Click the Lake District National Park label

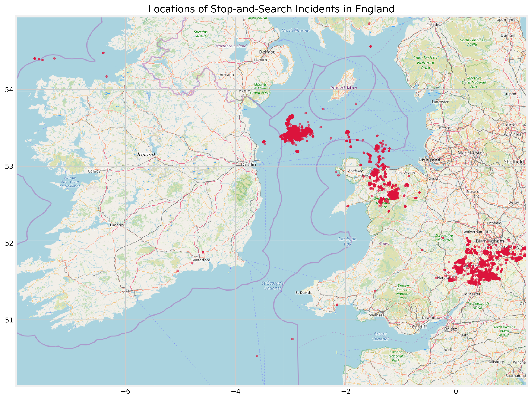(x=425, y=63)
